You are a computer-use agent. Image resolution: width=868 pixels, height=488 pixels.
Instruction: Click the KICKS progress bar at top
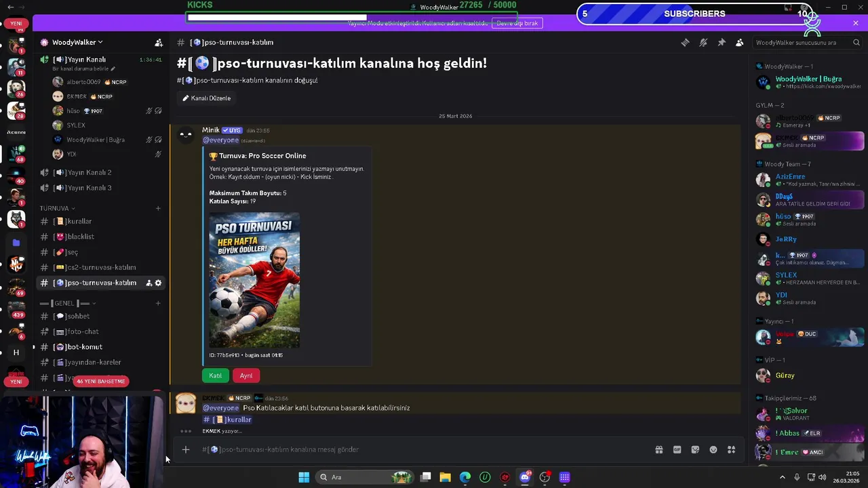click(x=351, y=18)
